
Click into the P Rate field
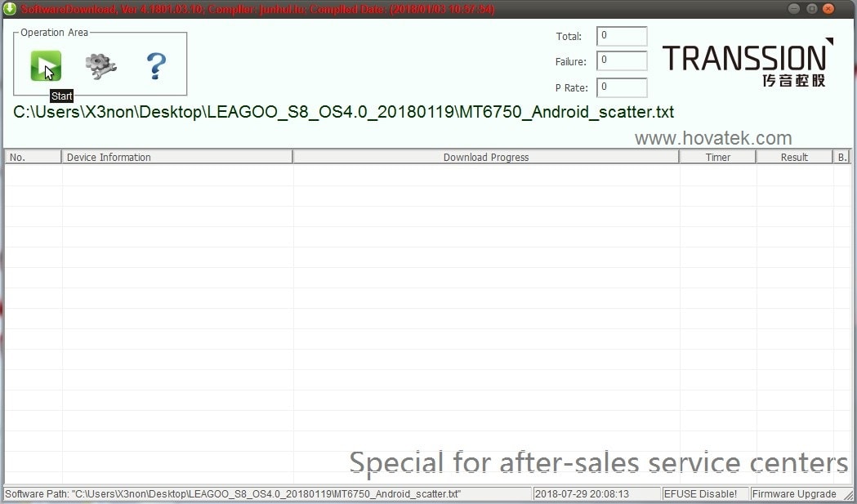622,87
